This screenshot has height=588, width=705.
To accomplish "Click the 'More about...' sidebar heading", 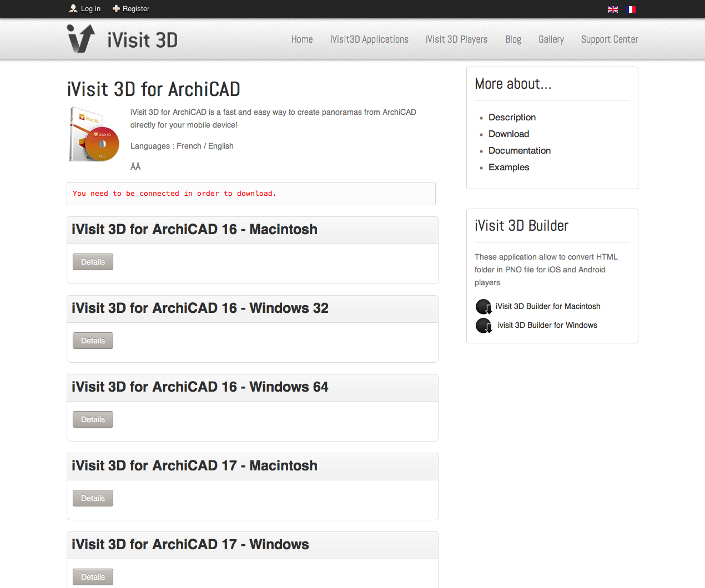I will (513, 84).
